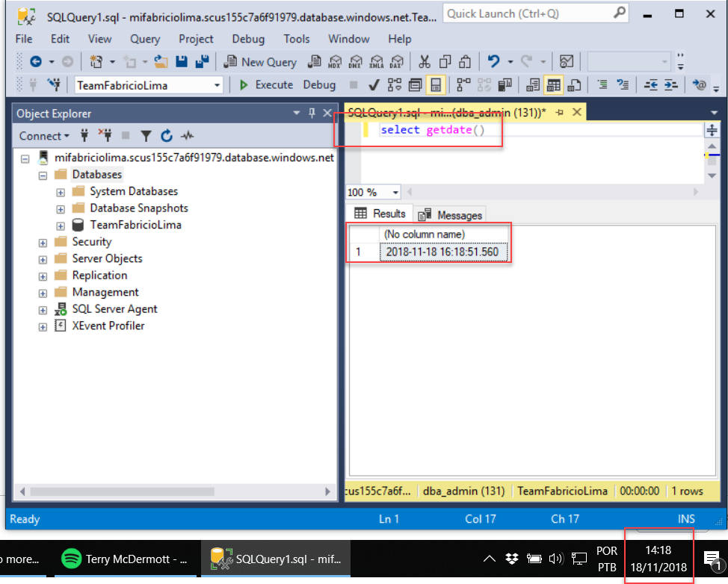The width and height of the screenshot is (728, 584).
Task: Toggle auto-hide pin on Object Explorer
Action: pos(312,114)
